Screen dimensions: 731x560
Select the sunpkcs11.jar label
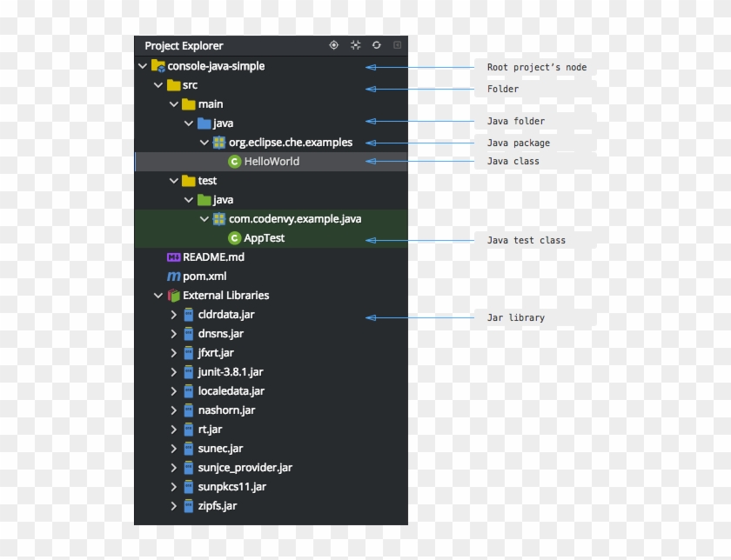(232, 487)
